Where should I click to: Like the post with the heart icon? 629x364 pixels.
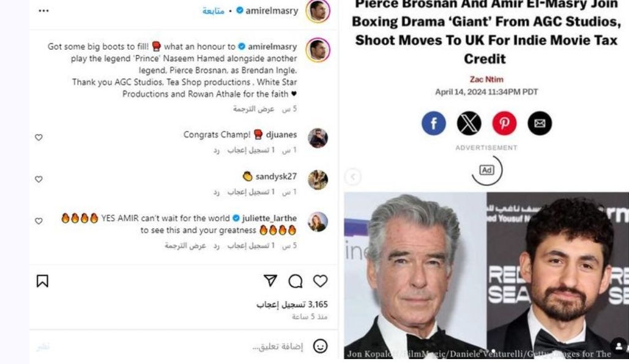click(320, 281)
